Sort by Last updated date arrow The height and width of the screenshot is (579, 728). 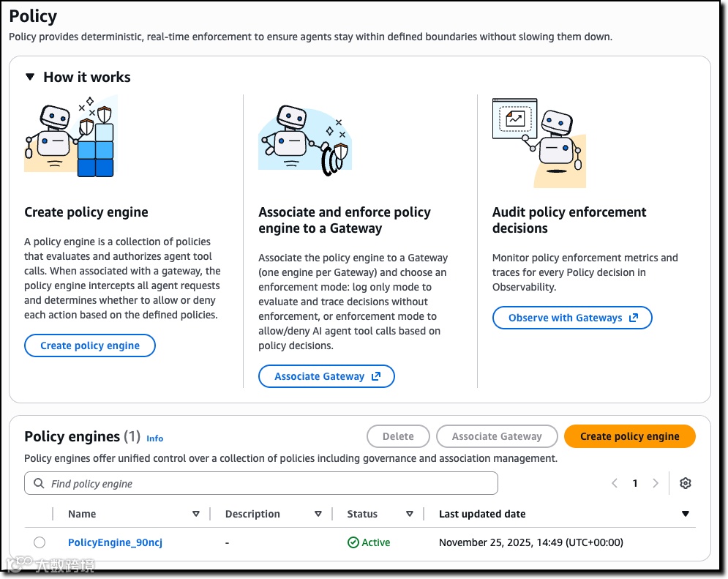(686, 514)
